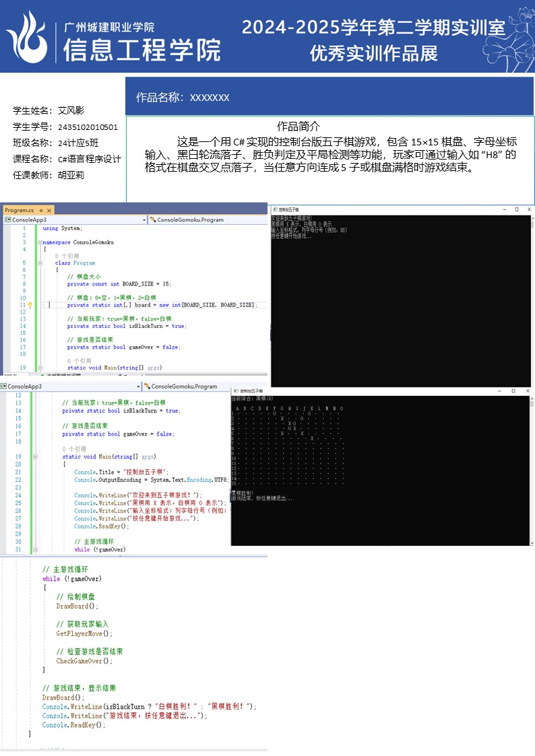Collapse the namespace ConsoleGomoku code block
Image resolution: width=535 pixels, height=756 pixels.
[x=39, y=242]
